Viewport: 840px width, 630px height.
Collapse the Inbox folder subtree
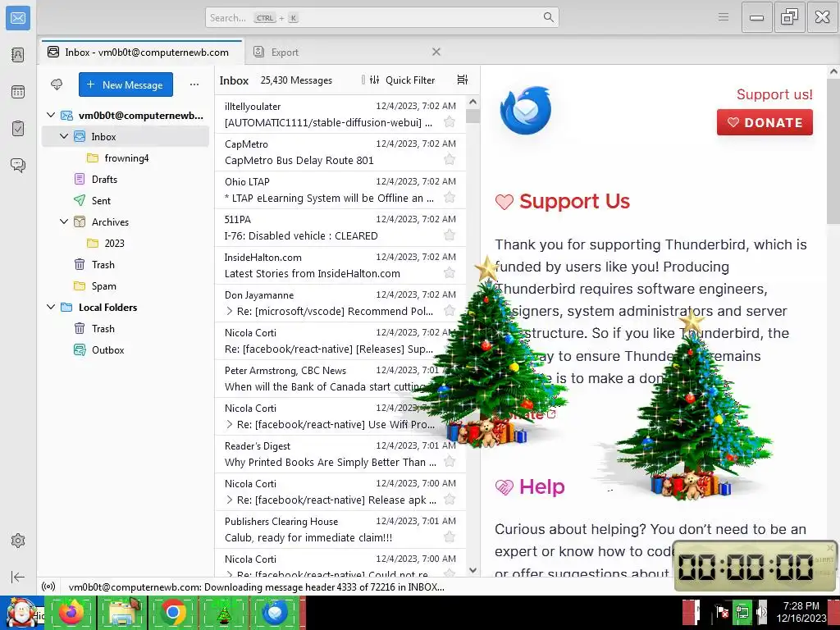point(64,137)
